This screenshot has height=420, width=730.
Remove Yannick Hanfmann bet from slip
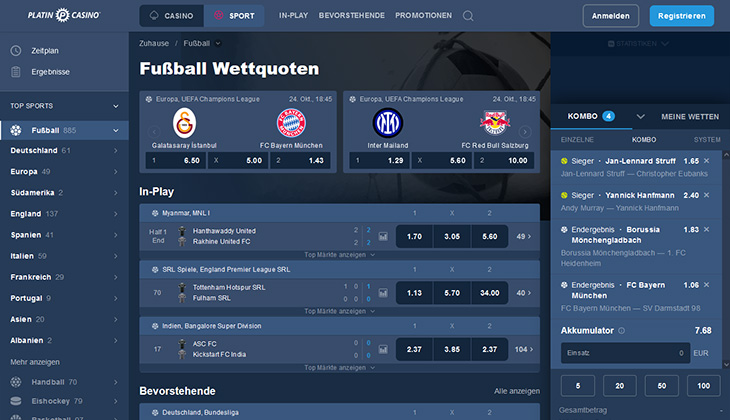(707, 195)
